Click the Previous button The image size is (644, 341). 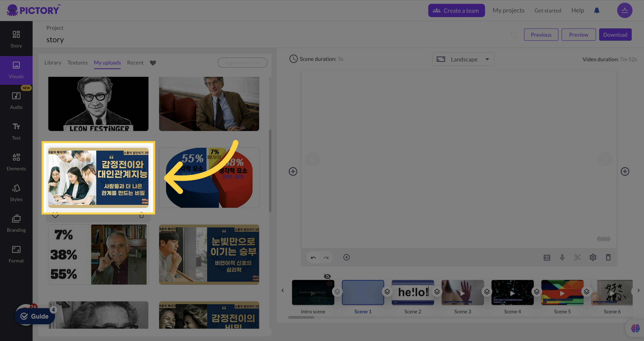point(541,35)
